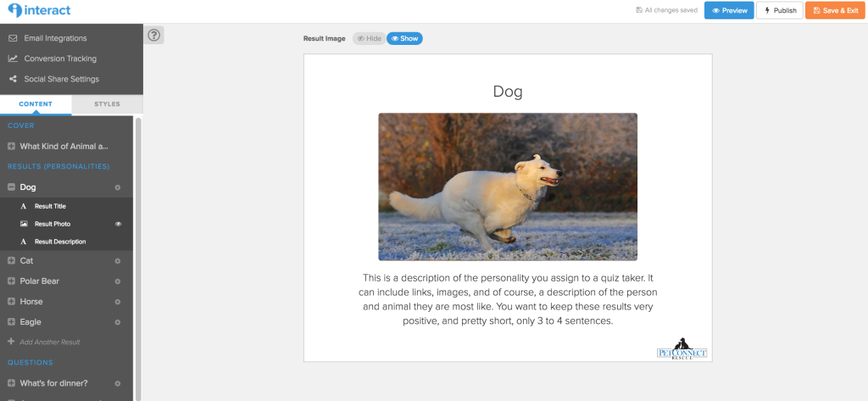868x401 pixels.
Task: Edit the result description paragraph
Action: click(x=508, y=298)
